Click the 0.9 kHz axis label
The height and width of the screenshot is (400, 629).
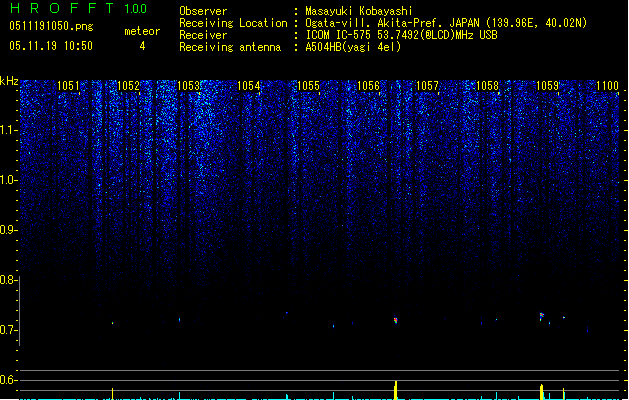click(8, 230)
